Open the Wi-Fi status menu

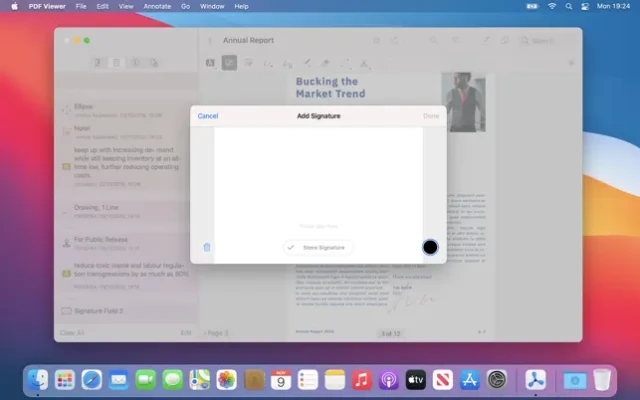click(552, 6)
